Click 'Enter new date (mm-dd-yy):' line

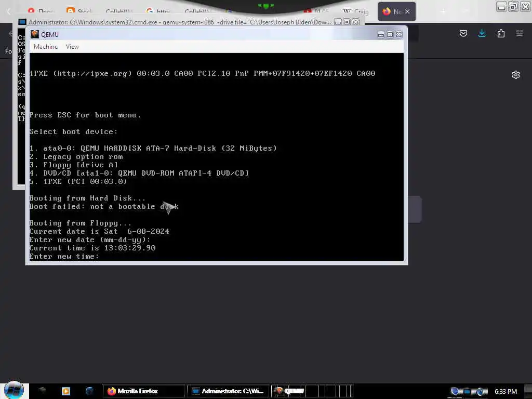90,240
